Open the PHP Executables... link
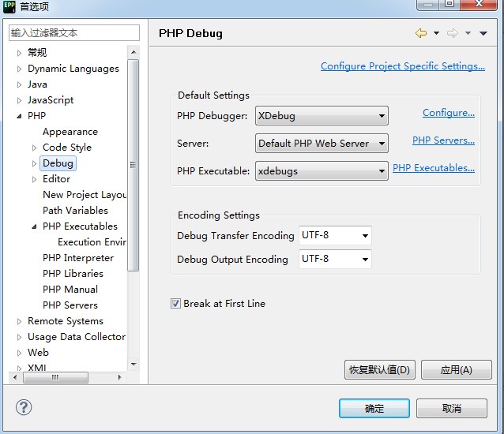Screen dimensions: 504x434 [x=433, y=168]
